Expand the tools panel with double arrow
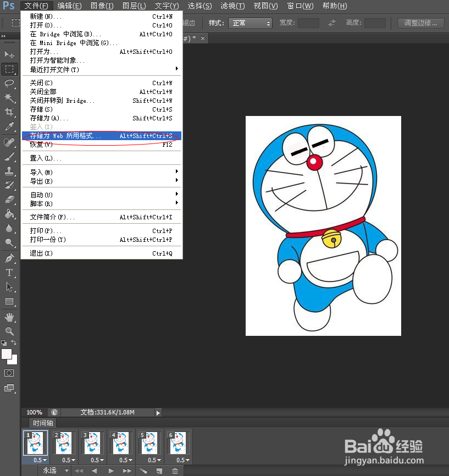449x476 pixels. [4, 36]
